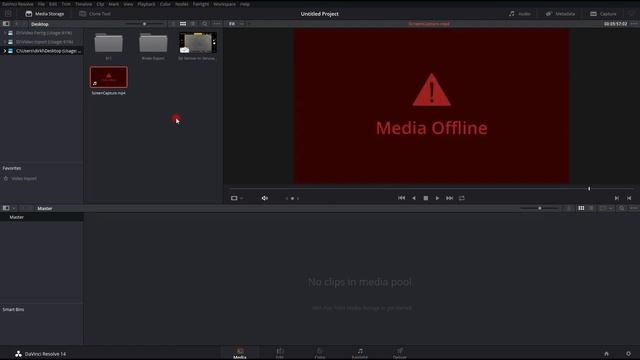Viewport: 640px width, 360px height.
Task: Open the Workspace menu
Action: click(x=224, y=4)
